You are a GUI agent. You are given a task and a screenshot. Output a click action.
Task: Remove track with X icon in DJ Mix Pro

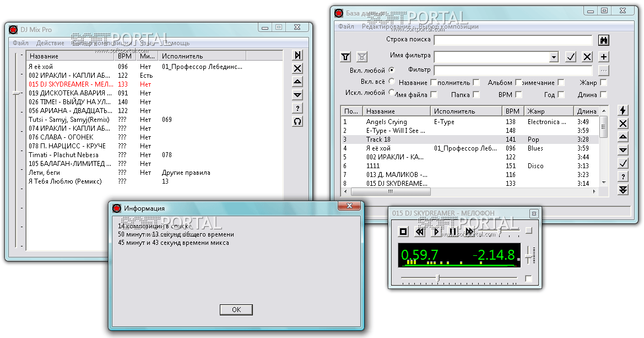(298, 68)
